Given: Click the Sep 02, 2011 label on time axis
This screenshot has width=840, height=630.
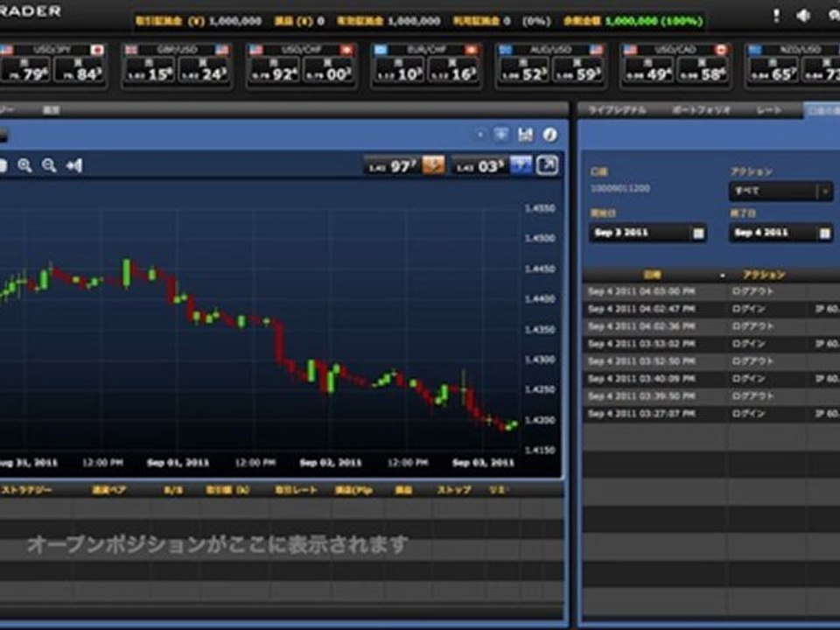Looking at the screenshot, I should tap(331, 462).
